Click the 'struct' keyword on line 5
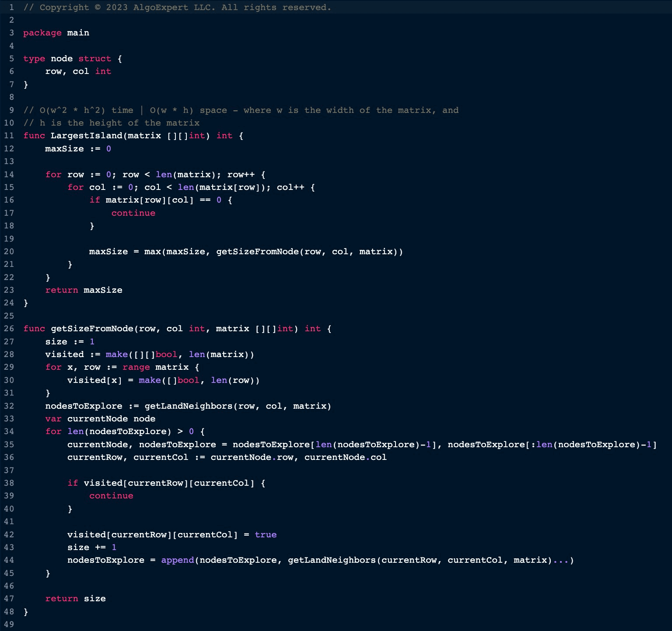Viewport: 672px width, 631px height. pos(94,59)
